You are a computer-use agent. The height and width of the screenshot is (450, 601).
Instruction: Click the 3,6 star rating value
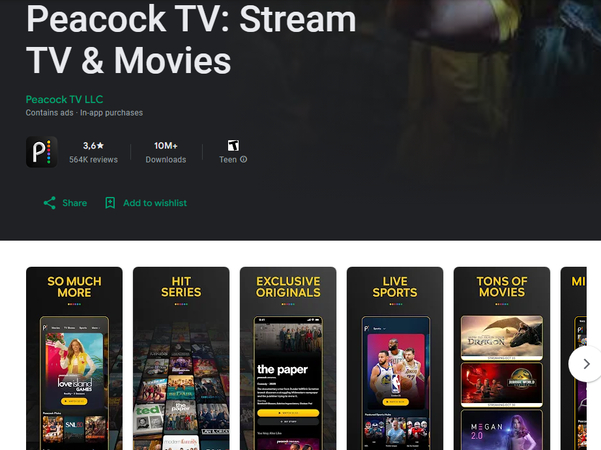[93, 146]
